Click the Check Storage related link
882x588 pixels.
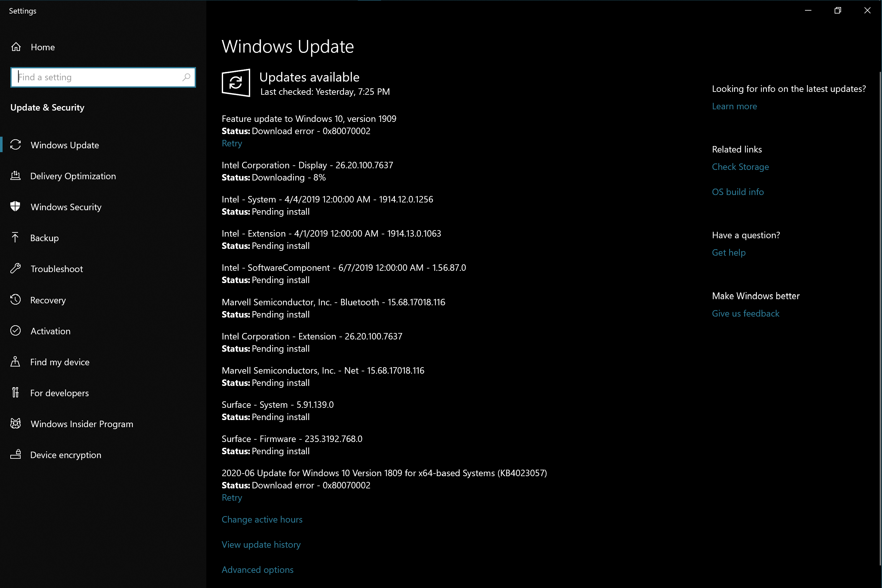tap(740, 167)
